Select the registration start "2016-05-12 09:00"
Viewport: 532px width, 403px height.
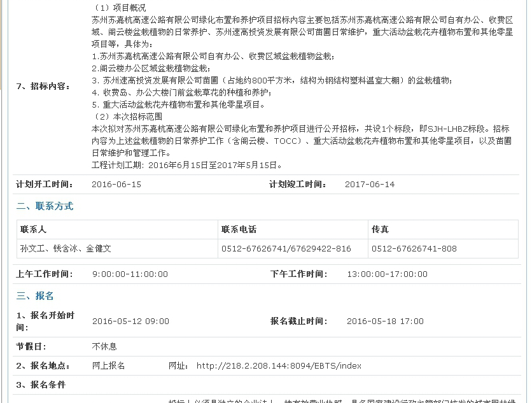pyautogui.click(x=130, y=322)
